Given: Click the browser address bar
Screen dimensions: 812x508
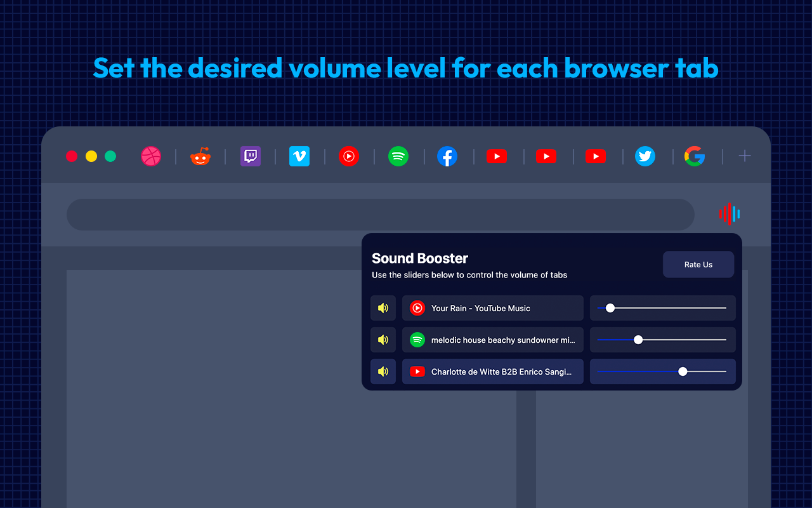Looking at the screenshot, I should 381,215.
